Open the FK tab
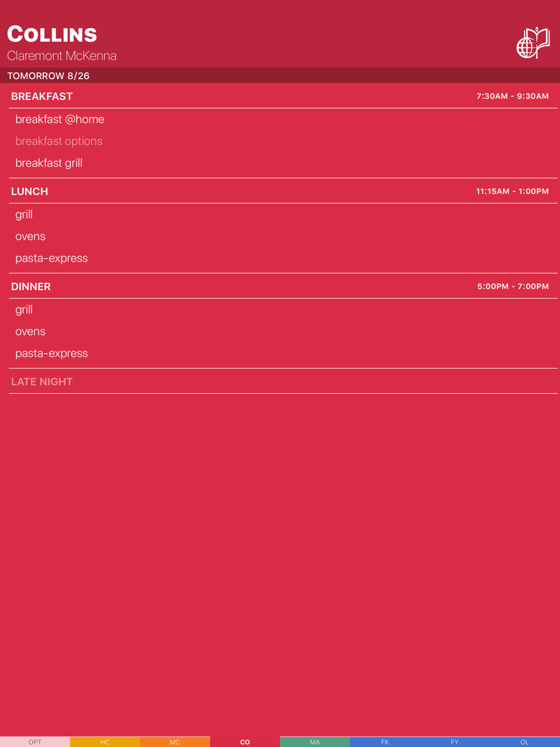560x747 pixels. click(x=385, y=741)
